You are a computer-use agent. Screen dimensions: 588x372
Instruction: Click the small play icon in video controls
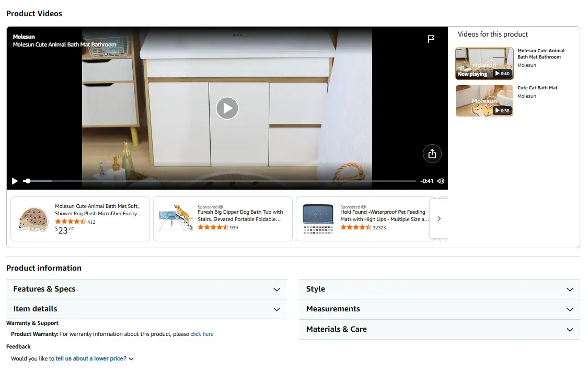coord(15,181)
